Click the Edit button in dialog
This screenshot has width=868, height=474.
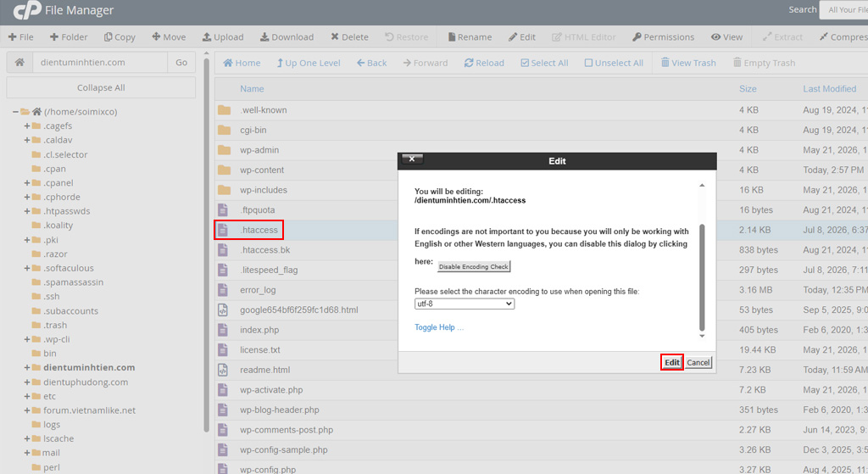[671, 362]
